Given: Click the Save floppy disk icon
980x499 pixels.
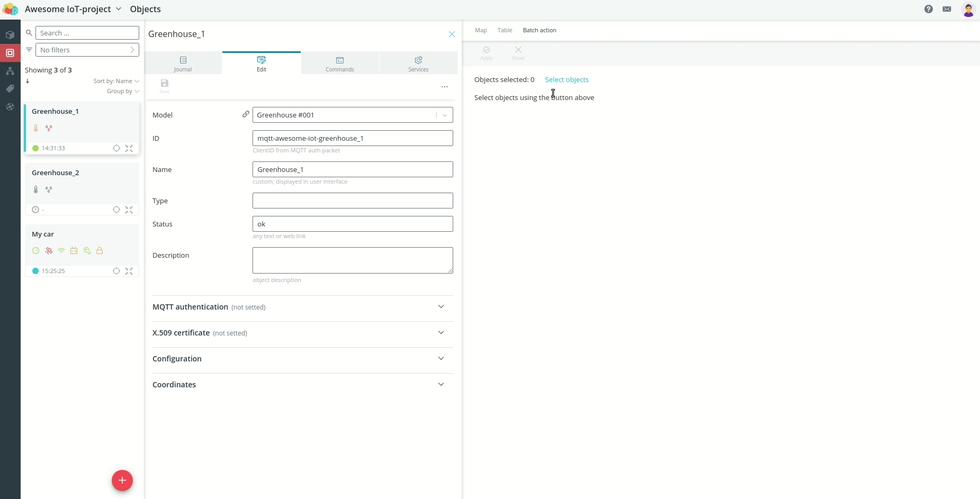Looking at the screenshot, I should point(165,84).
